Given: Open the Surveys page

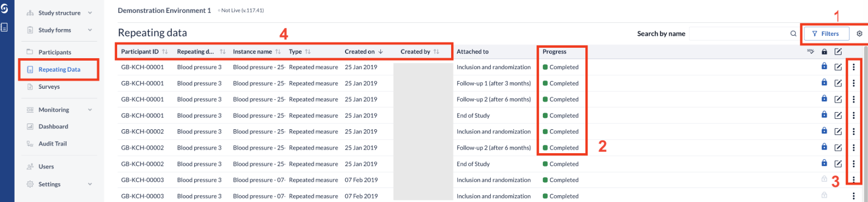Looking at the screenshot, I should tap(49, 87).
